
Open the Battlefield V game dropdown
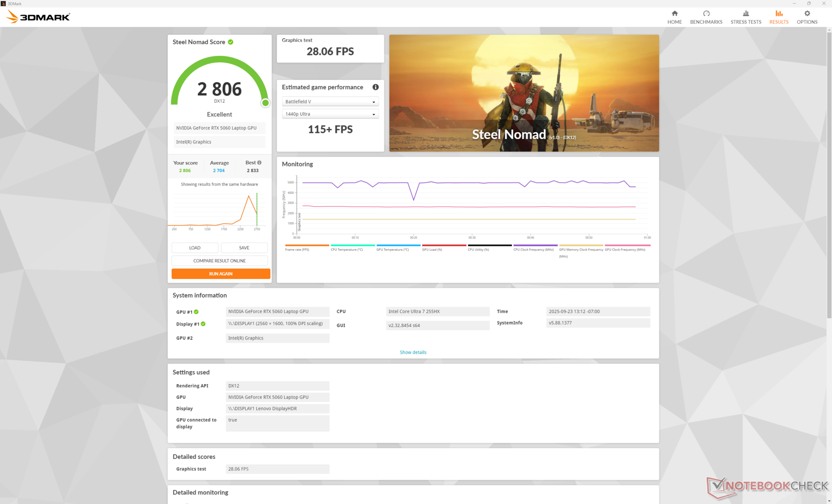330,102
